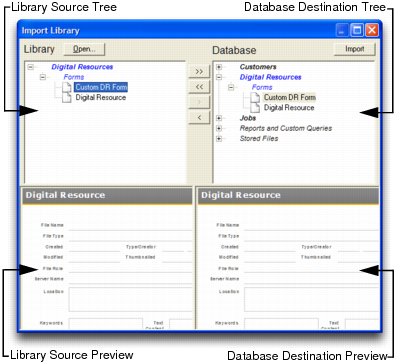Maximize the Import Library window
This screenshot has height=363, width=398.
(x=357, y=30)
